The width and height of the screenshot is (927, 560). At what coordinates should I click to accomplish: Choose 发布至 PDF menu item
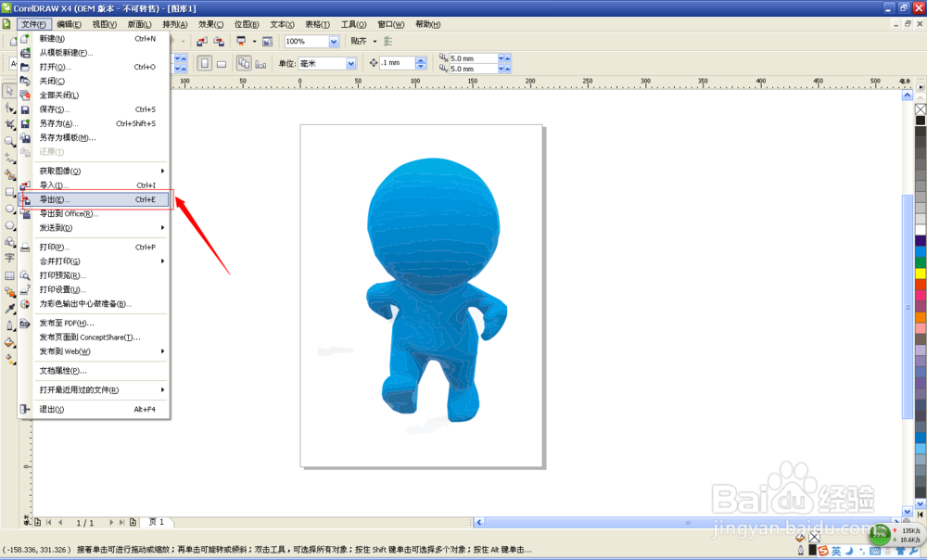95,323
